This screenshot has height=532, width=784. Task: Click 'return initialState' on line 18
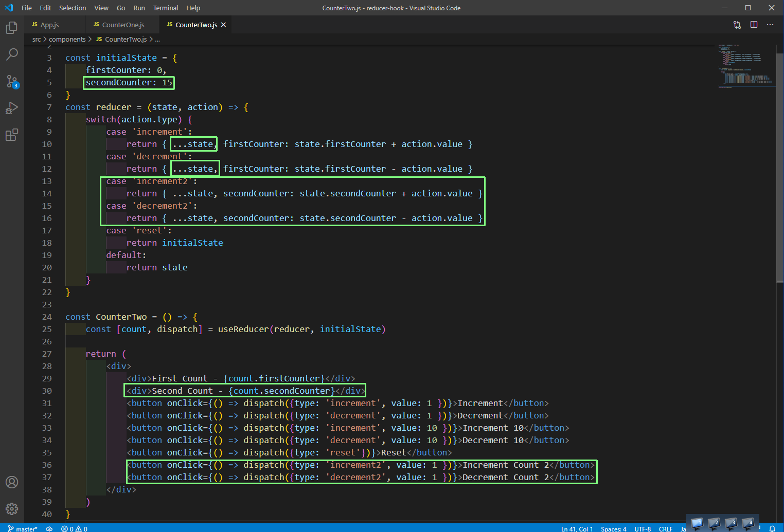(x=175, y=243)
